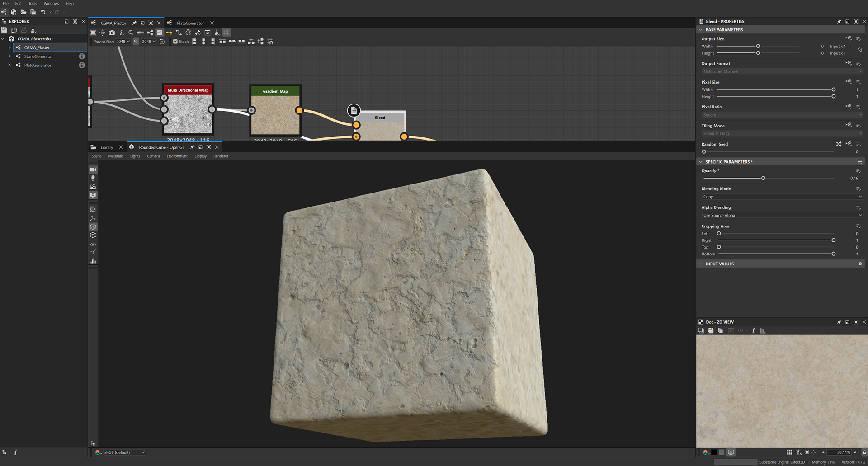Click the 3D view camera icon in sidebar
The height and width of the screenshot is (466, 868).
coord(93,169)
